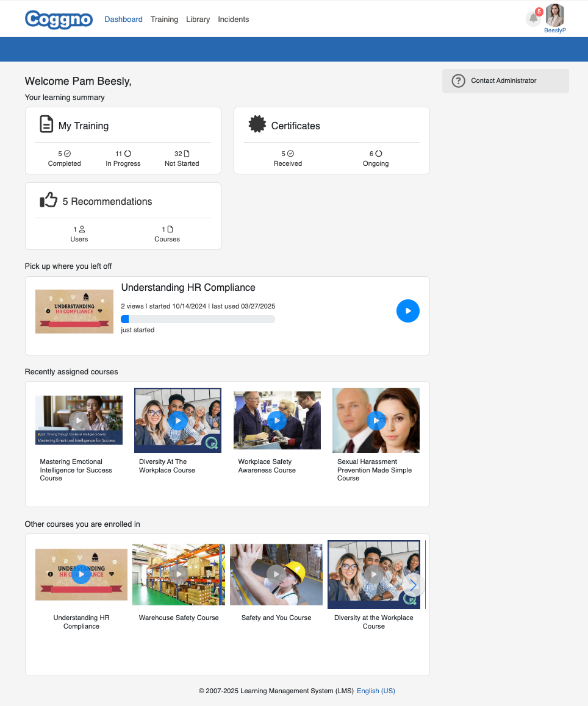Open the Incidents nav item
Image resolution: width=588 pixels, height=706 pixels.
coord(234,20)
